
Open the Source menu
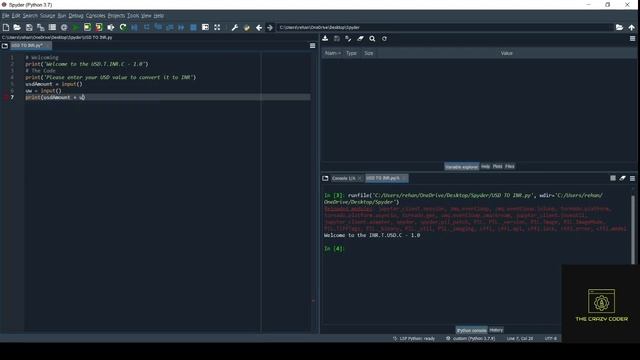[x=47, y=16]
